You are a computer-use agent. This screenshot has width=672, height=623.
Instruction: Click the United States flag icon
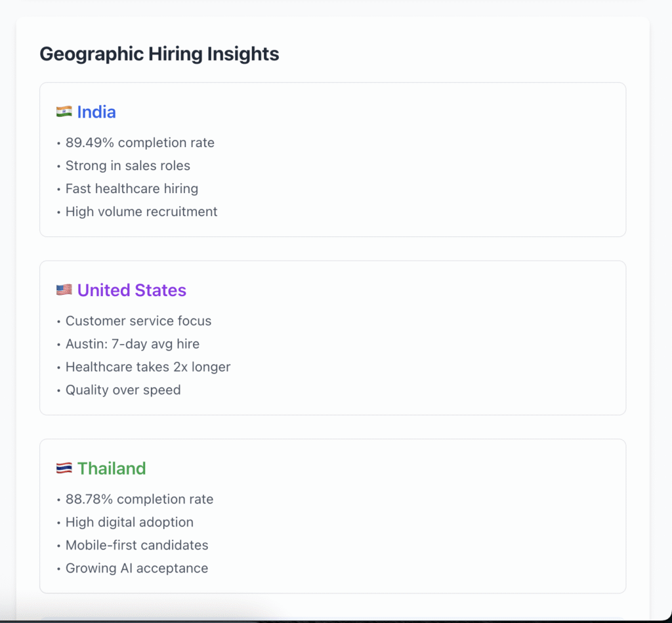pyautogui.click(x=64, y=290)
